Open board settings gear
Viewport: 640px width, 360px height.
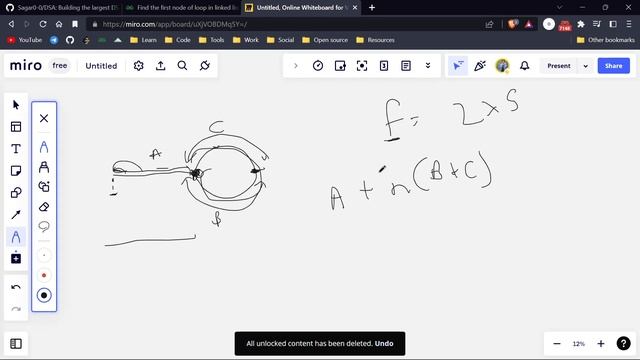pyautogui.click(x=138, y=66)
